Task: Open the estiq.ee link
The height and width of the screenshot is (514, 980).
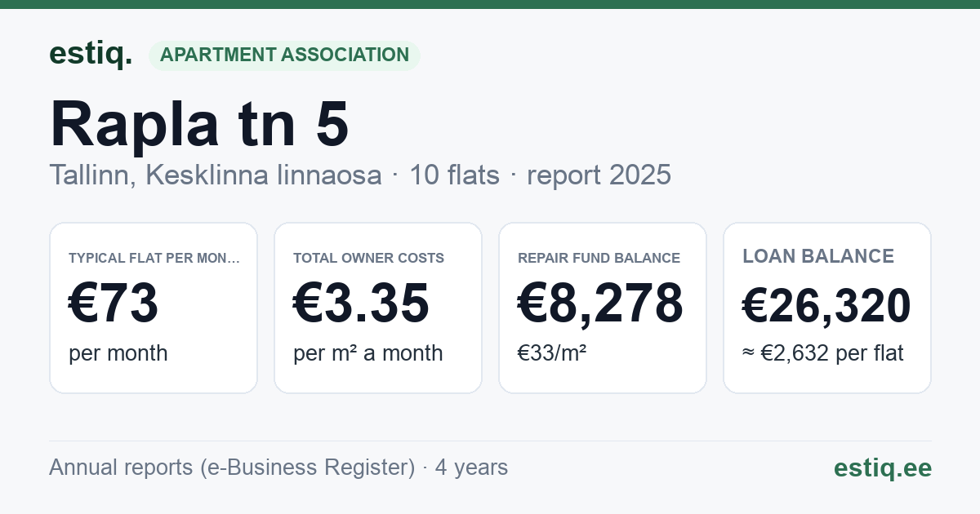Action: (883, 467)
